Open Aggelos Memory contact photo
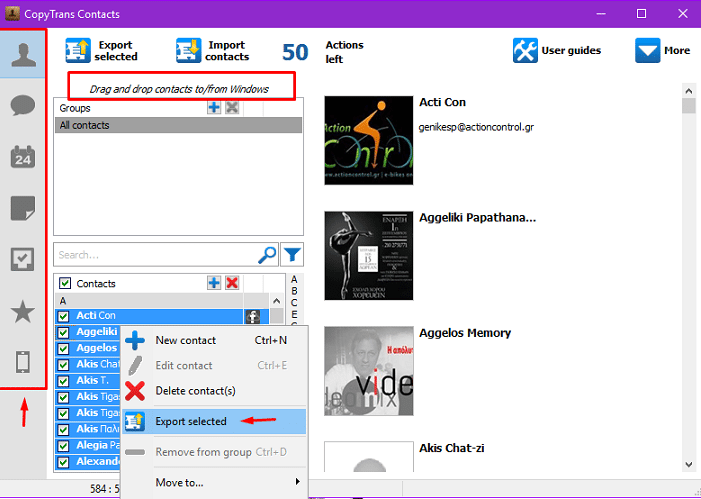 click(369, 371)
